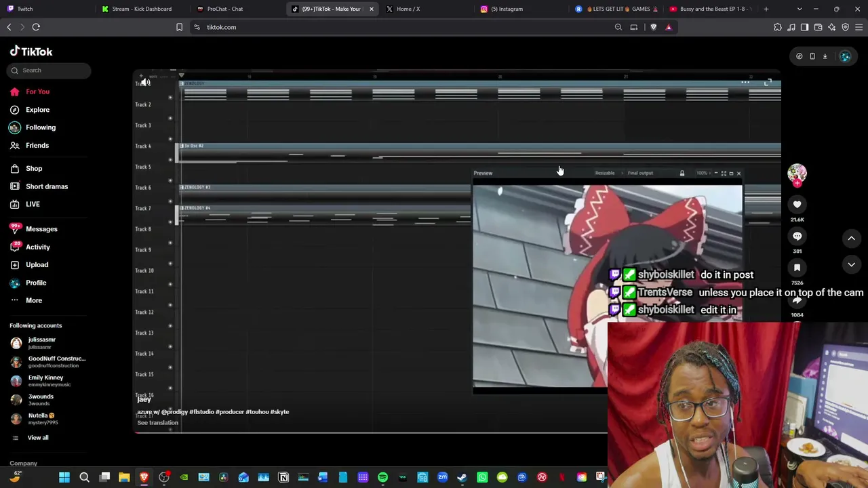Open the TikTok Shop page
This screenshot has height=488, width=868.
pyautogui.click(x=26, y=169)
